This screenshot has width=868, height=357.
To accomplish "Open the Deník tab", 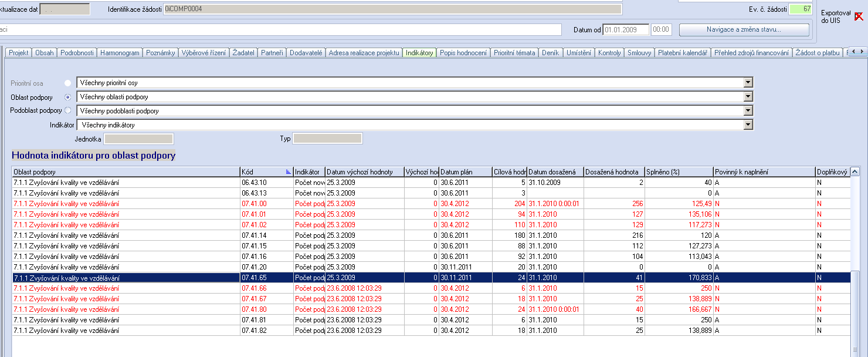I will pyautogui.click(x=551, y=53).
